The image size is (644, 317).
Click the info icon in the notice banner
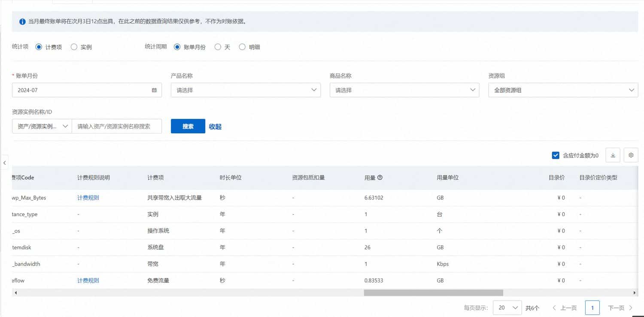pyautogui.click(x=22, y=21)
